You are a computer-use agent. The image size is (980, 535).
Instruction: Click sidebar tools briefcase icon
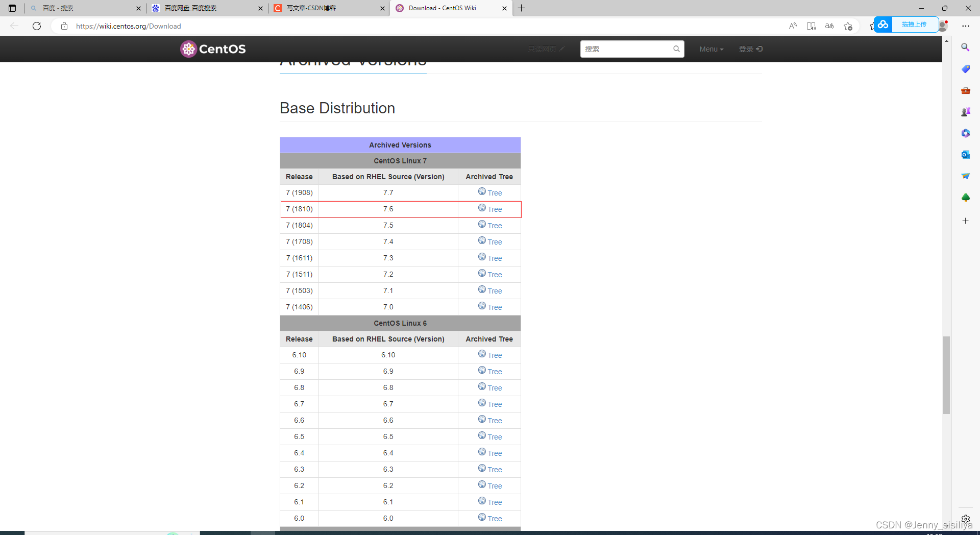click(x=965, y=90)
